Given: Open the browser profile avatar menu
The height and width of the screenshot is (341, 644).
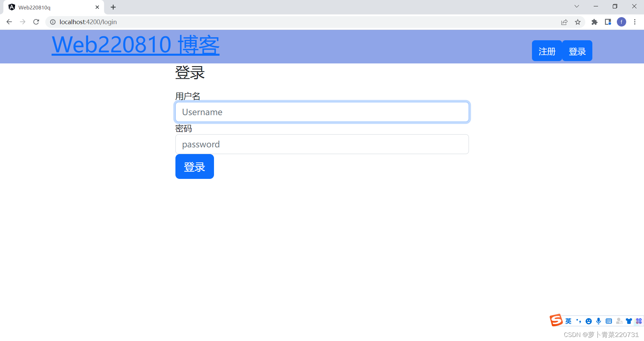Looking at the screenshot, I should [x=622, y=22].
